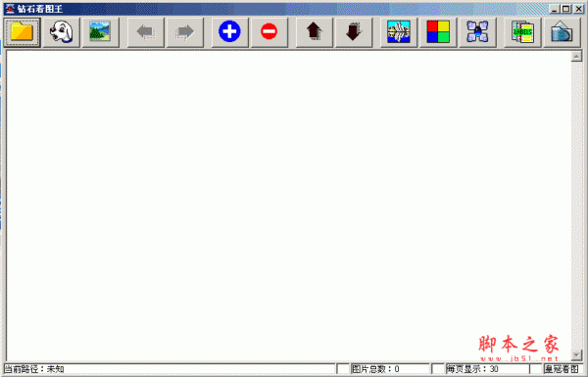
Task: Click the house-shaped picture icon
Action: (562, 32)
